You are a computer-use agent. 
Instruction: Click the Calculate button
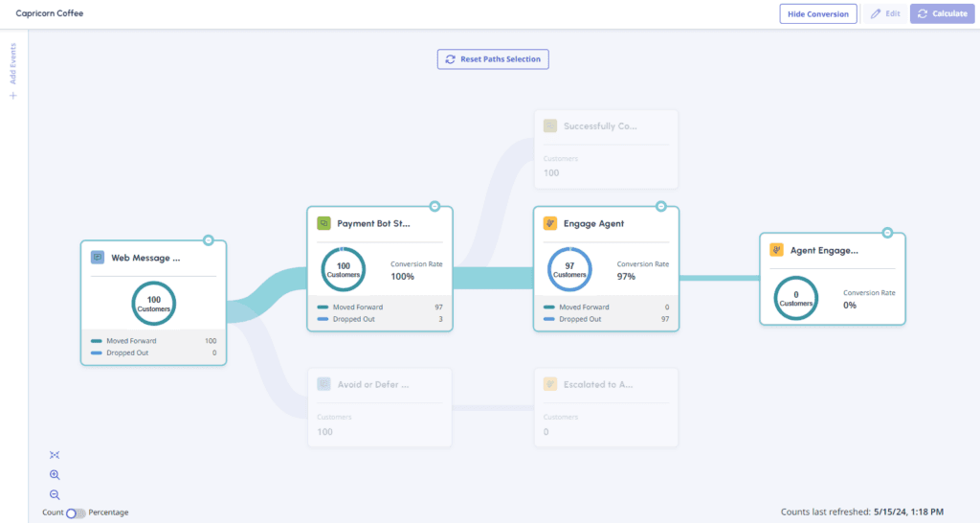[x=942, y=14]
